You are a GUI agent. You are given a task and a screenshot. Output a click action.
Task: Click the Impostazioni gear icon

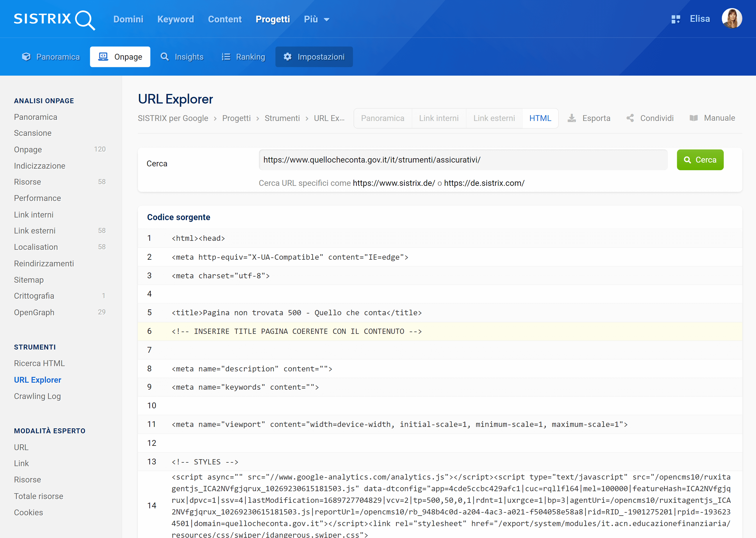click(288, 57)
